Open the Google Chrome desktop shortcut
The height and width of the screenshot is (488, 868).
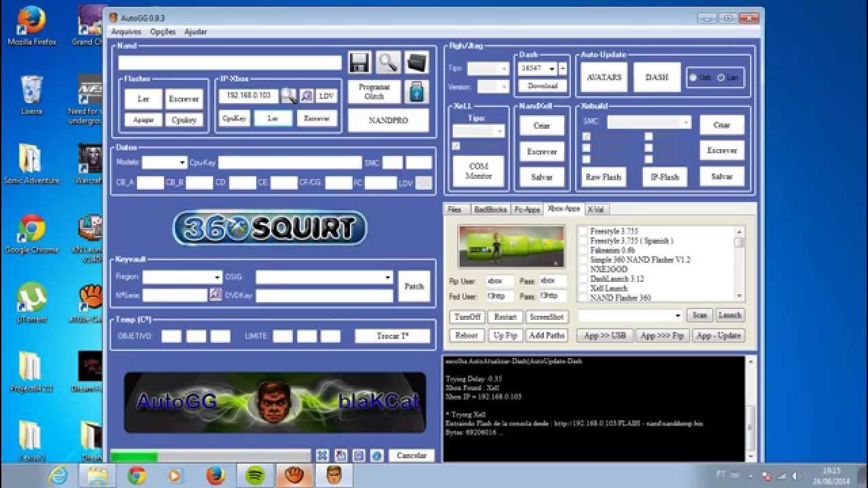tap(32, 234)
